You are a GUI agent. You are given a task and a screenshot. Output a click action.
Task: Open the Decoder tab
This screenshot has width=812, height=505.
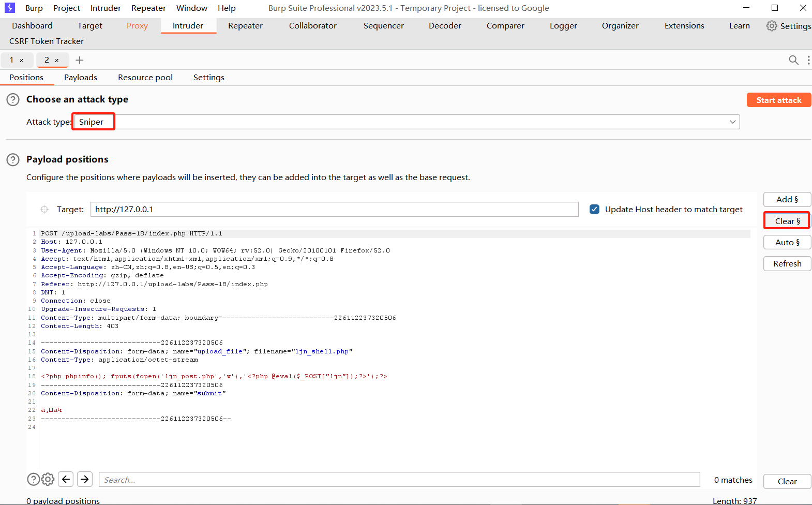(x=445, y=26)
